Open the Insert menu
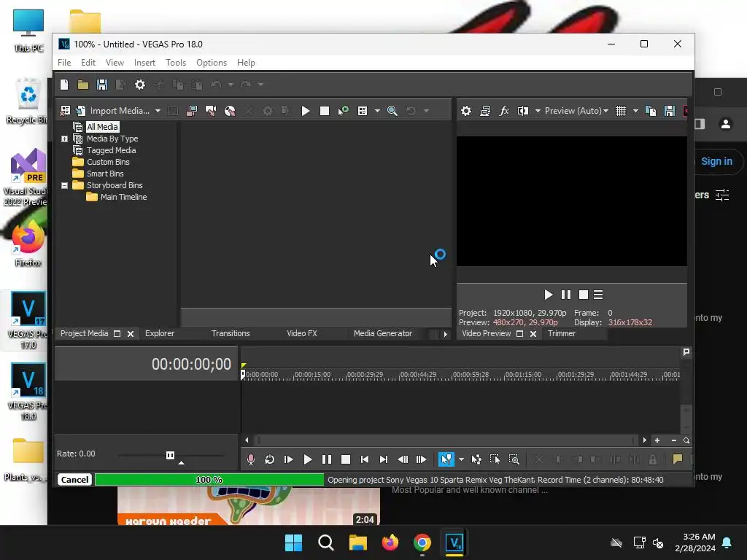 click(x=144, y=63)
